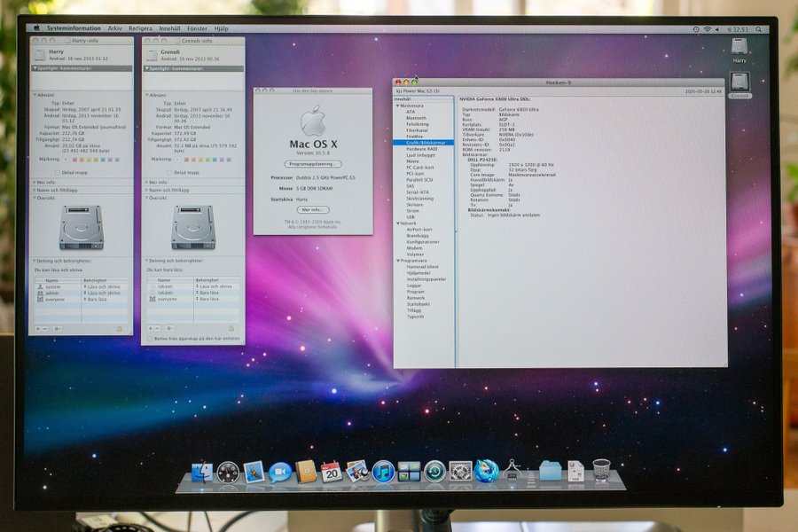Screen dimensions: 798x532
Task: Open iCal calendar showing 20
Action: [x=332, y=472]
